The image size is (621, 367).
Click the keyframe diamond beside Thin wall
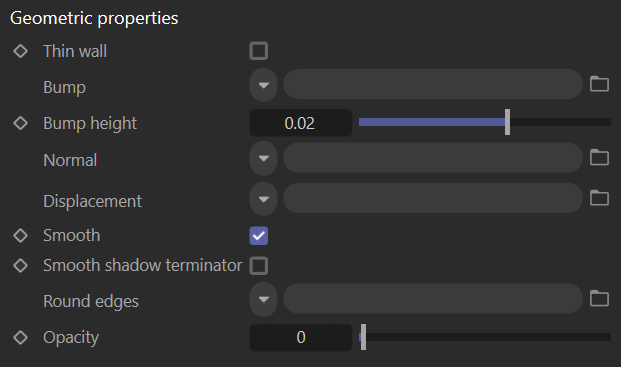pyautogui.click(x=20, y=51)
